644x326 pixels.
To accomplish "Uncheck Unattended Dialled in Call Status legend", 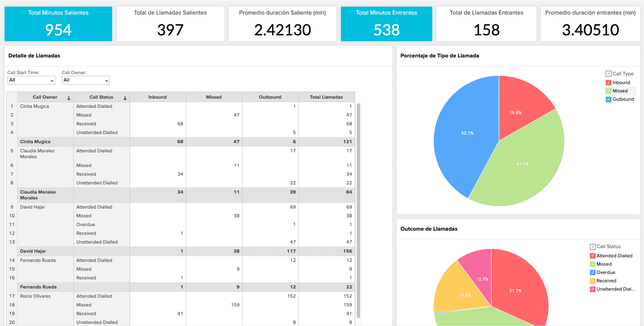I will pos(592,289).
